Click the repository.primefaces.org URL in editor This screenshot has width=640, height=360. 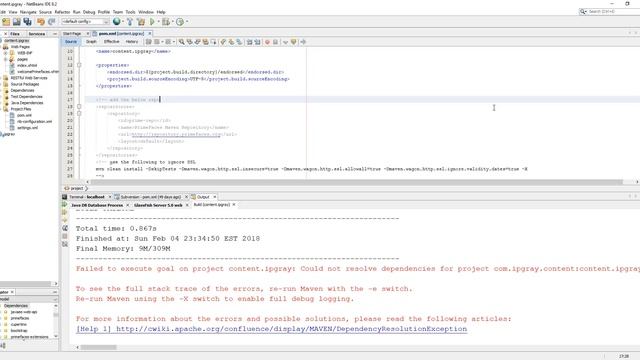pyautogui.click(x=176, y=134)
